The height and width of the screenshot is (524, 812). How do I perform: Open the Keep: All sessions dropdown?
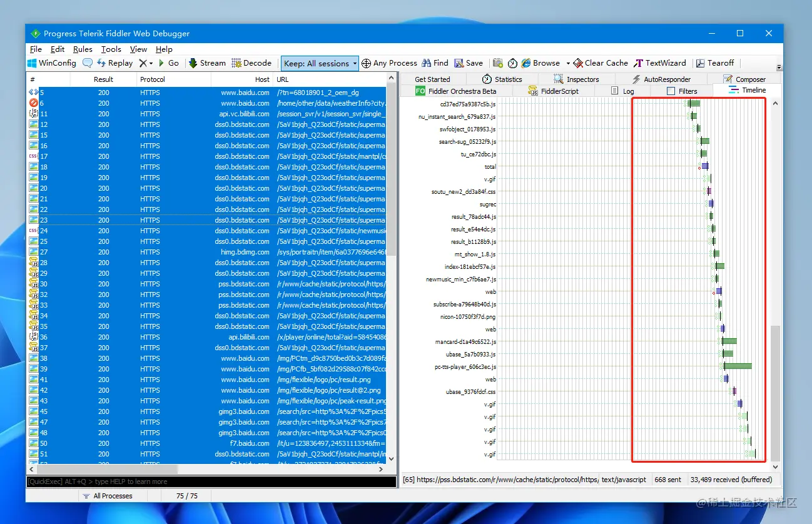(x=320, y=63)
